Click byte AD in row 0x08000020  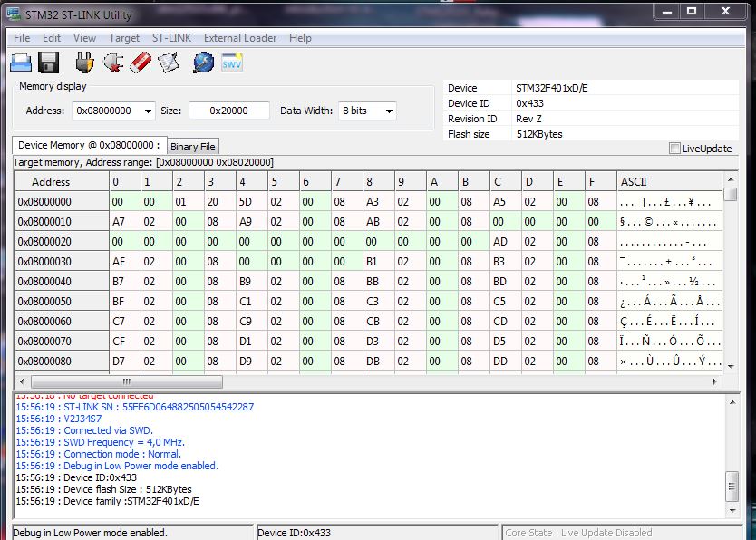(x=505, y=242)
